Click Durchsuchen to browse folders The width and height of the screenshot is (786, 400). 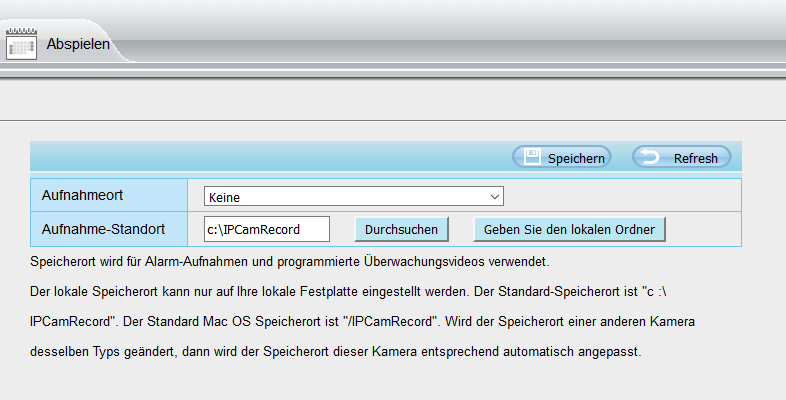pos(401,229)
